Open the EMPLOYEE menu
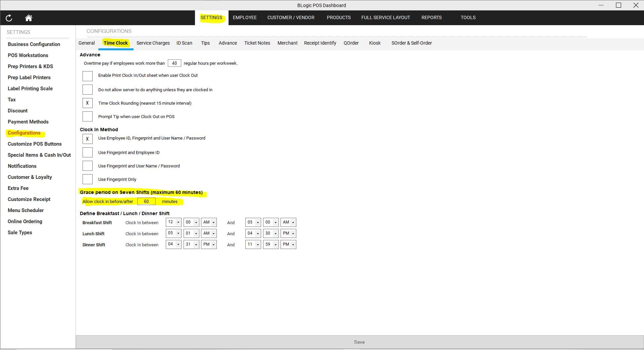This screenshot has width=644, height=350. pyautogui.click(x=245, y=17)
